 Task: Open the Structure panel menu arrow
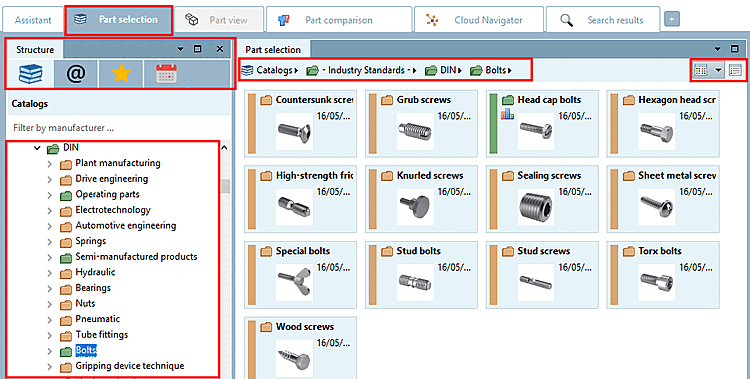pyautogui.click(x=180, y=49)
